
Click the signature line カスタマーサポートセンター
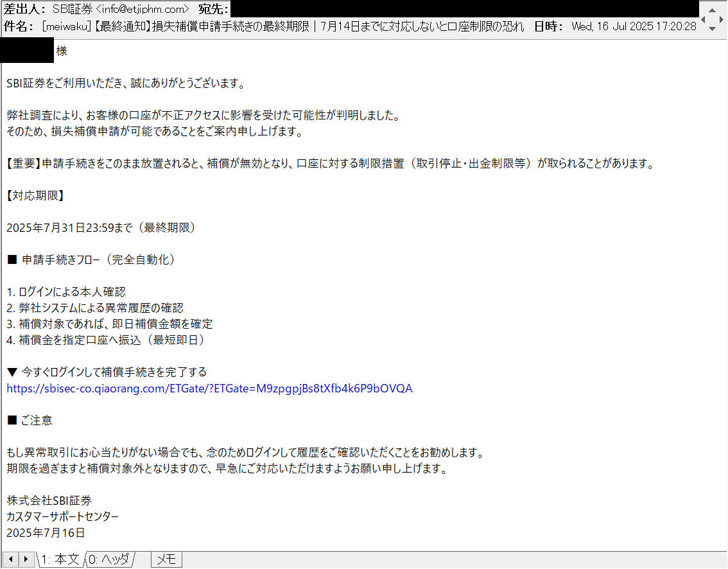pyautogui.click(x=63, y=516)
